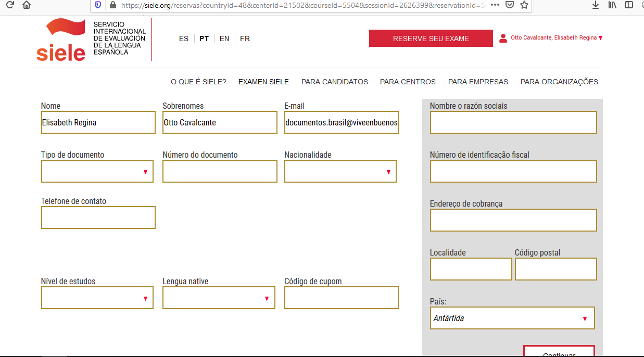Click the Código de cupom field
The image size is (644, 357).
pos(342,298)
